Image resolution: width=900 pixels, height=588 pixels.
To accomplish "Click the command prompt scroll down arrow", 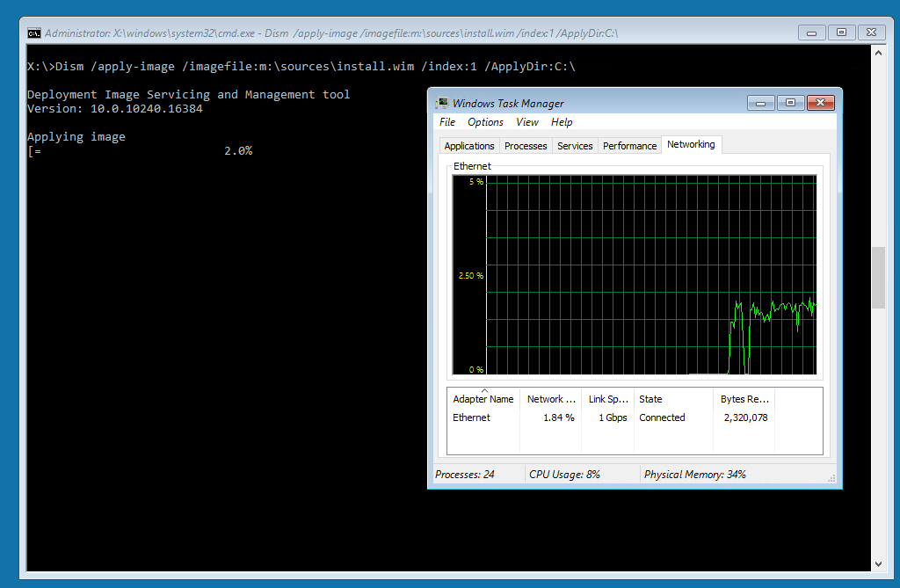I will point(877,563).
